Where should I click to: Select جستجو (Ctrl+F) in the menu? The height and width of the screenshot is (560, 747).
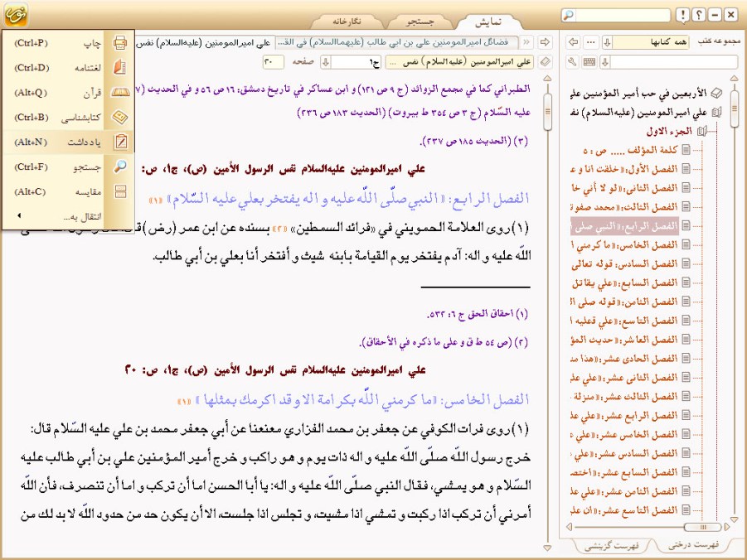[x=68, y=167]
